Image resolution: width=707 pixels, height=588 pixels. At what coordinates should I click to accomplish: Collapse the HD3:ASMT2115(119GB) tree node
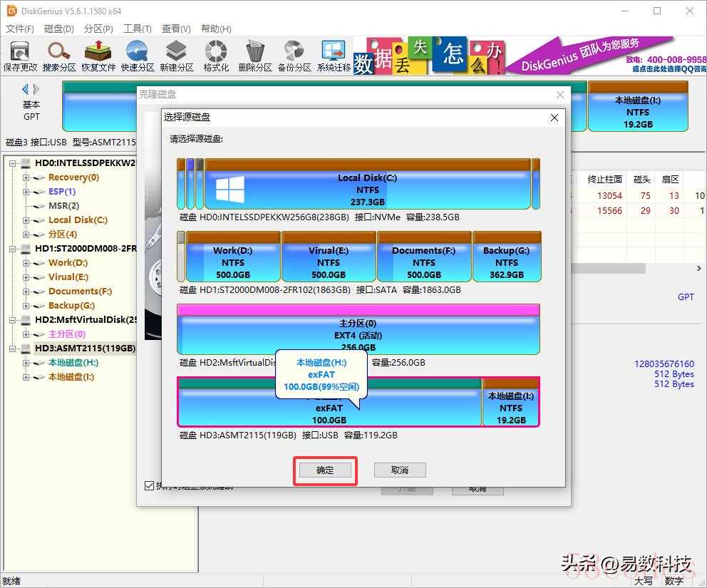point(13,349)
